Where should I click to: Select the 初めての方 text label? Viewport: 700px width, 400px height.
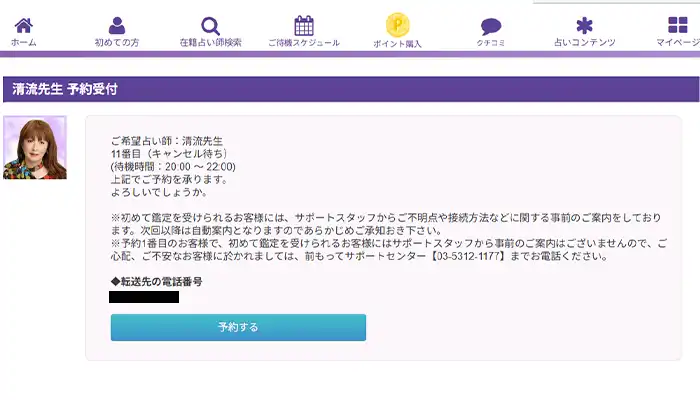[117, 43]
